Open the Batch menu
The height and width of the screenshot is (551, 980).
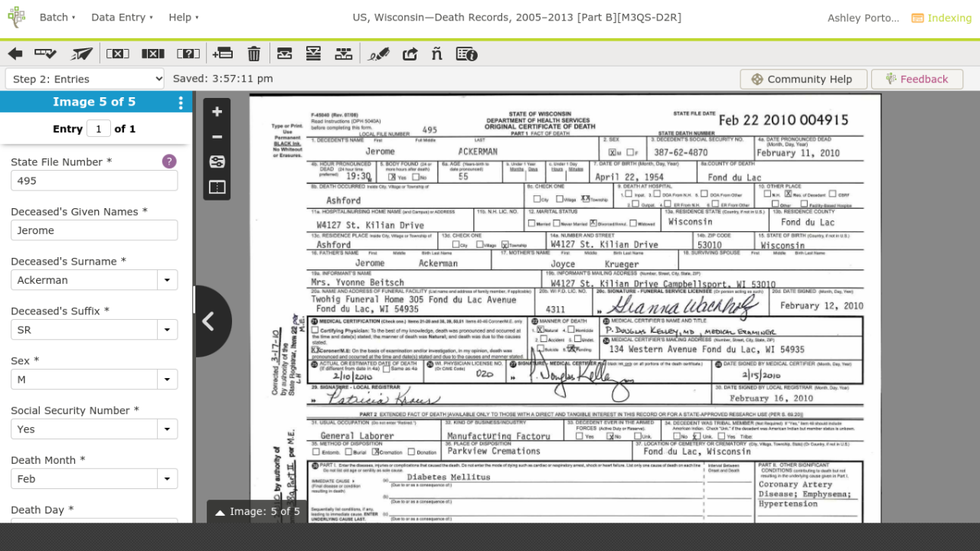[x=57, y=18]
